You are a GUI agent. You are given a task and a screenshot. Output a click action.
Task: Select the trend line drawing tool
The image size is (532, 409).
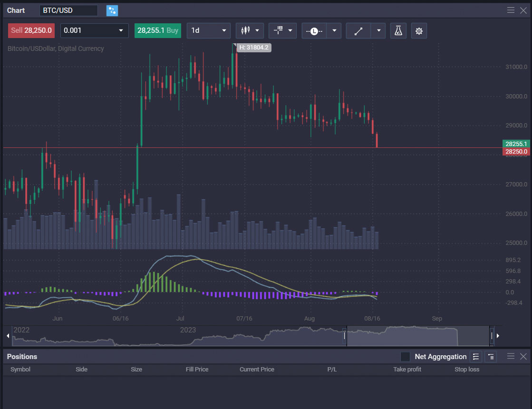click(358, 31)
